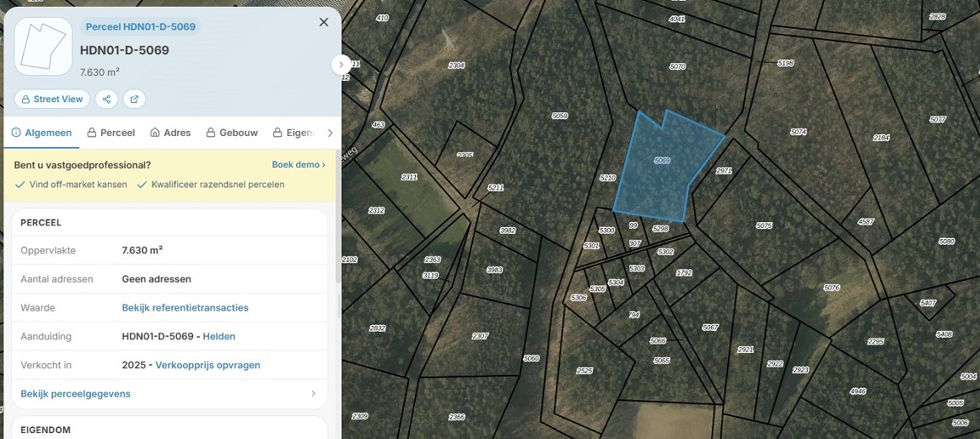This screenshot has width=980, height=439.
Task: Click the Geen adressen value
Action: (x=156, y=279)
